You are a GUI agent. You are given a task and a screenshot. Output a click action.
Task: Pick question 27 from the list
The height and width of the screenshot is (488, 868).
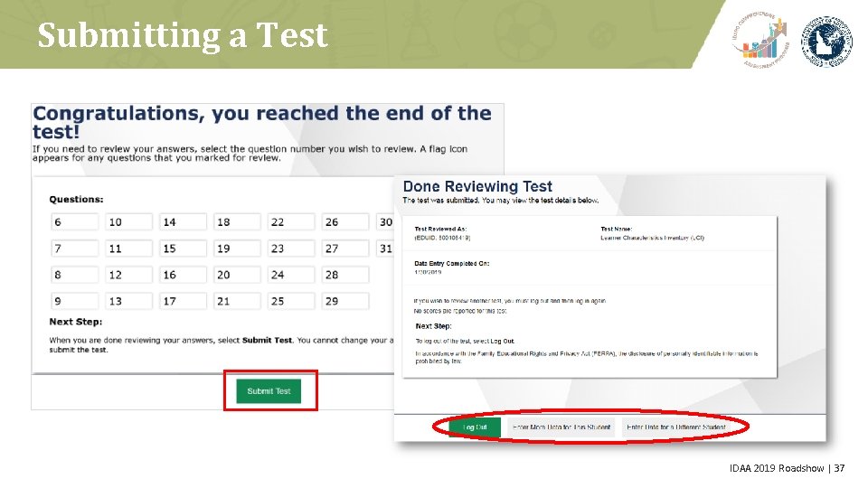tap(345, 249)
